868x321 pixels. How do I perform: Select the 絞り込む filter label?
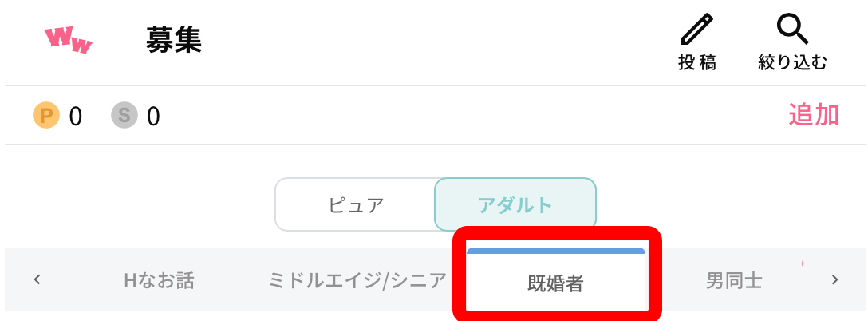click(x=792, y=62)
